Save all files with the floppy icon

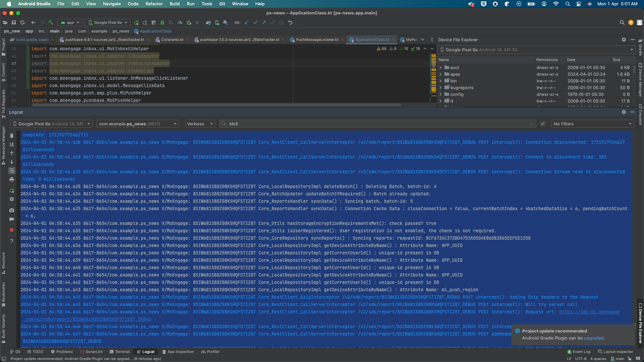pyautogui.click(x=14, y=22)
